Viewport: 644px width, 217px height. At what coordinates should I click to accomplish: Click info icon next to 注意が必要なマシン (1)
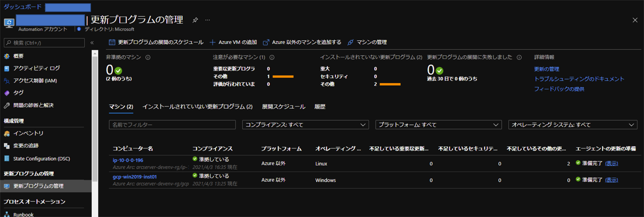coord(272,57)
